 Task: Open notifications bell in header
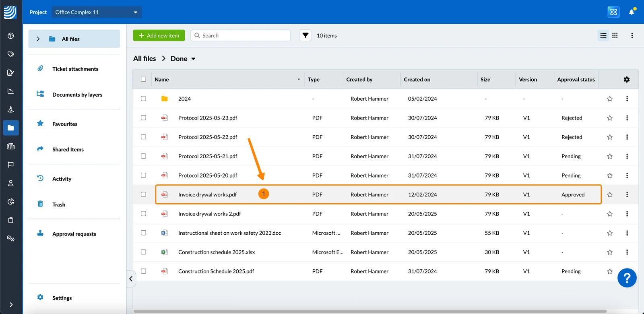632,12
